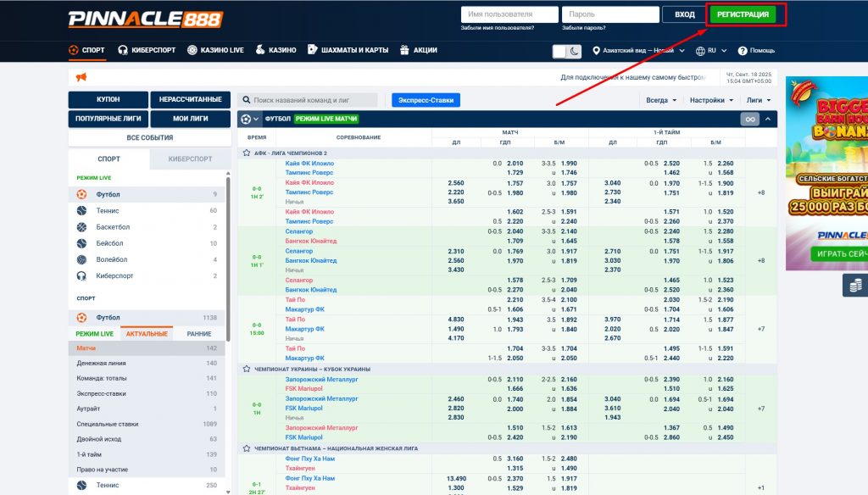
Task: Open Шахматы и карты via its card icon
Action: (313, 50)
